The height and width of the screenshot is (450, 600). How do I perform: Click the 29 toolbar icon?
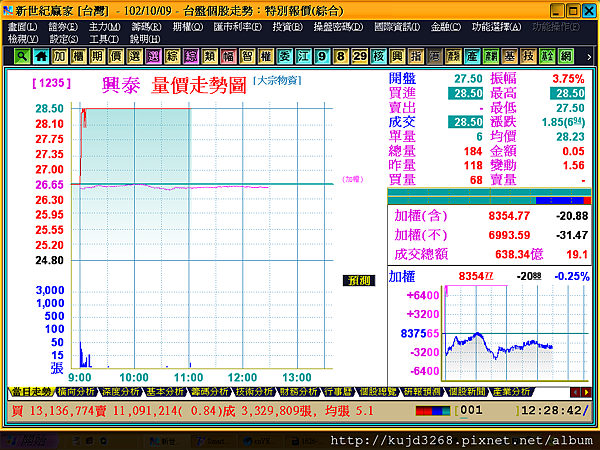[359, 56]
